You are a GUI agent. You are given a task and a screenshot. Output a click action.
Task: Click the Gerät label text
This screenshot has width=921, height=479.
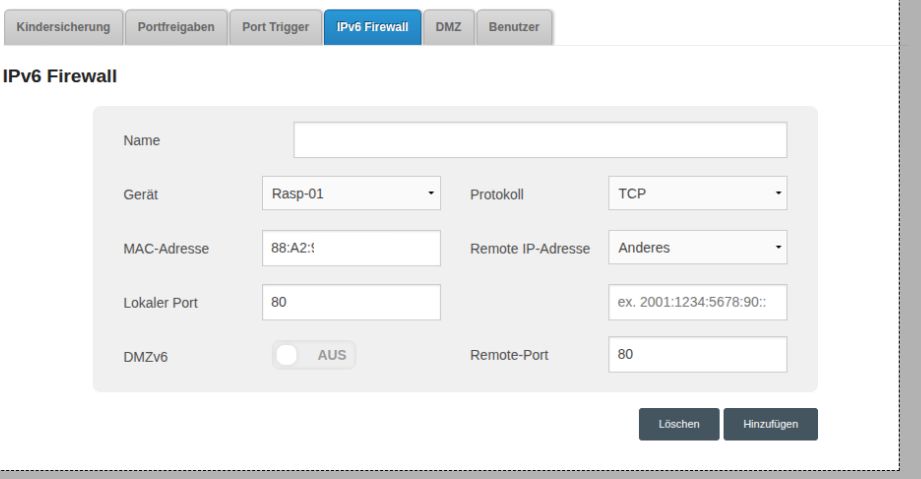[141, 195]
